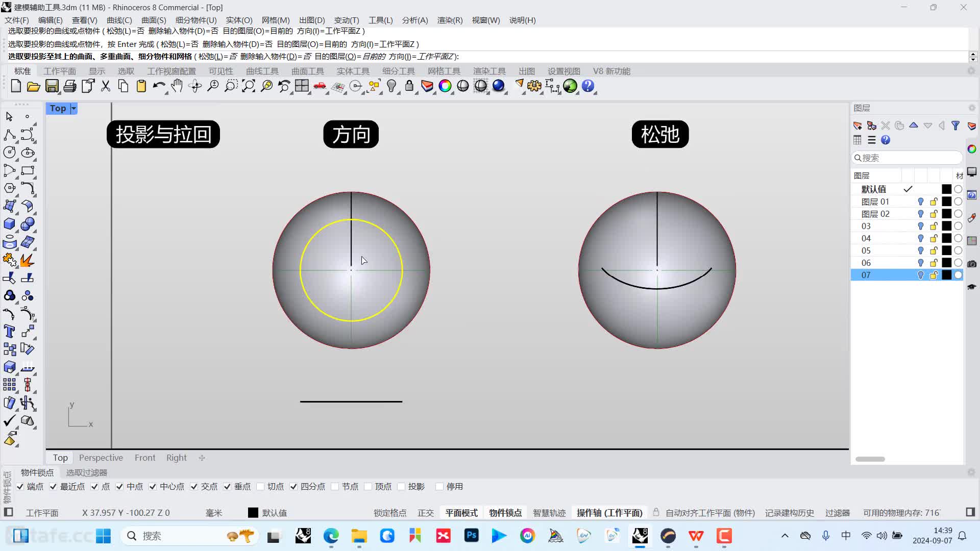Switch to the 选取过滤器 tab
The height and width of the screenshot is (551, 980).
(87, 472)
